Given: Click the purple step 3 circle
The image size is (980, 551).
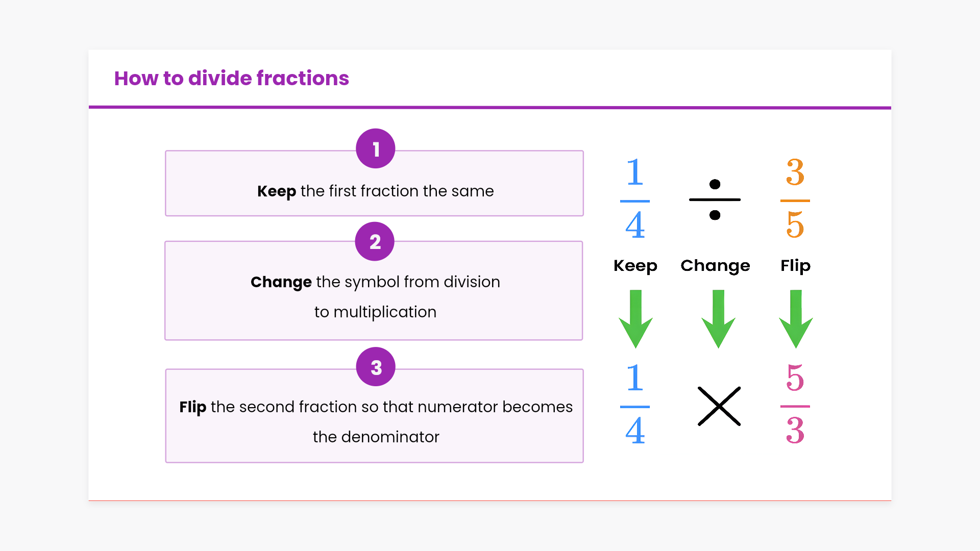Looking at the screenshot, I should (x=376, y=367).
